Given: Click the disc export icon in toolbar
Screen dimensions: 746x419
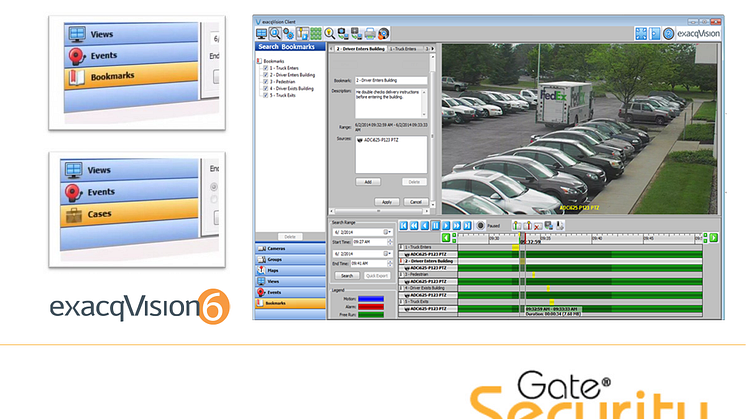Looking at the screenshot, I should (383, 33).
